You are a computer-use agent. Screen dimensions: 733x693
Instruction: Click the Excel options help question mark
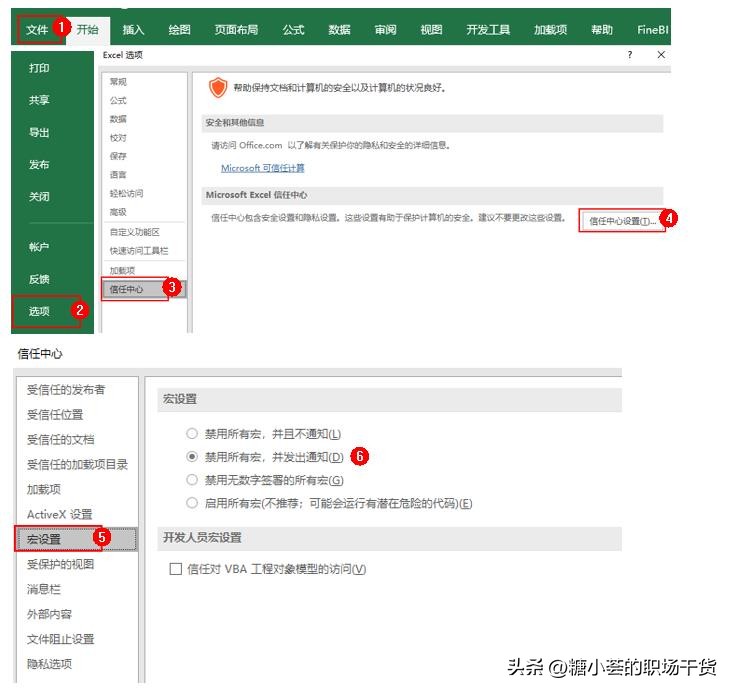630,55
